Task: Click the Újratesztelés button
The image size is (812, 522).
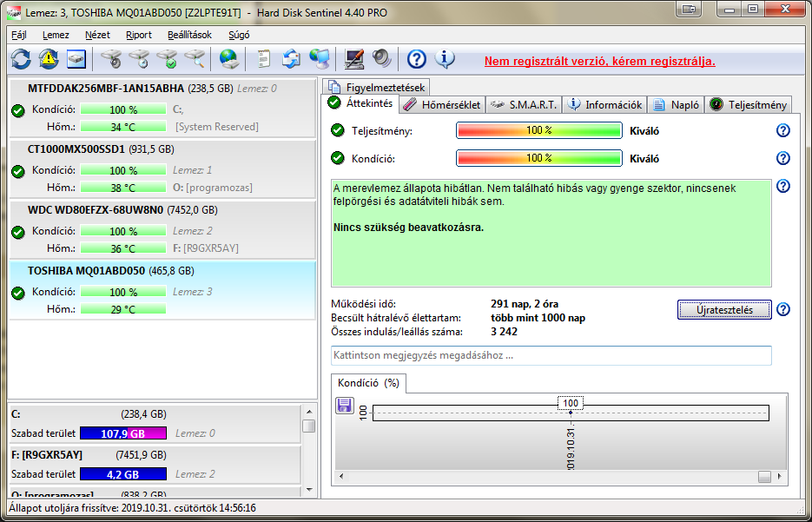Action: 724,310
